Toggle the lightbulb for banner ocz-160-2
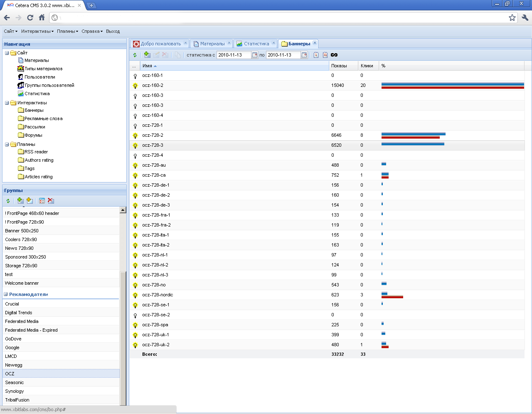The width and height of the screenshot is (532, 414). [x=135, y=86]
